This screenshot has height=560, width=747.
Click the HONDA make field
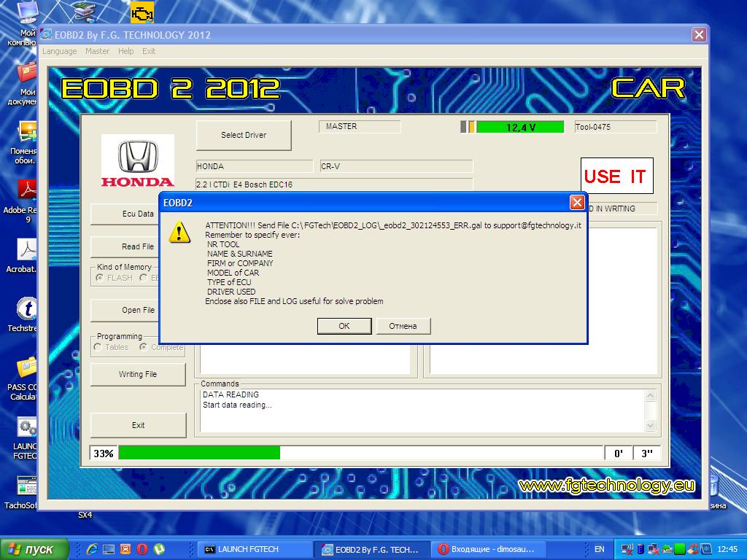(x=255, y=166)
